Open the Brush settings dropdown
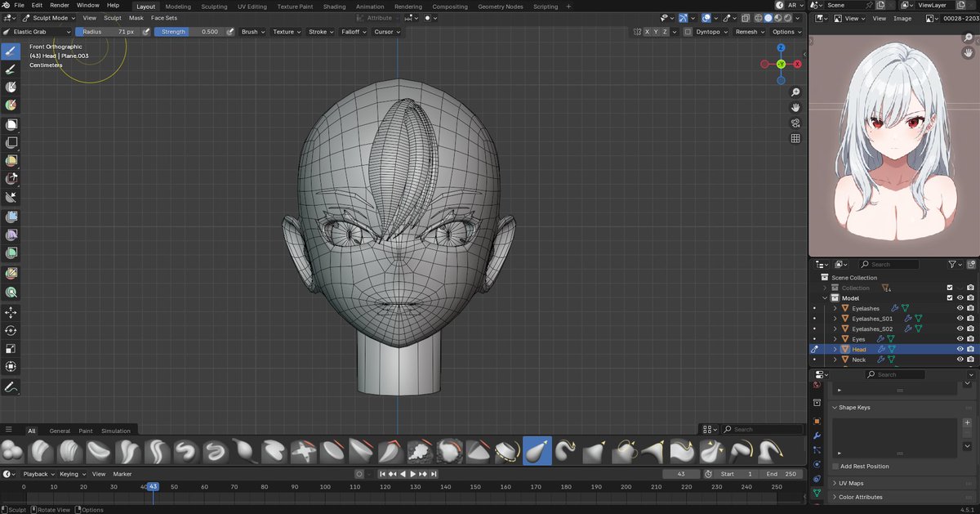The image size is (980, 514). (x=252, y=32)
